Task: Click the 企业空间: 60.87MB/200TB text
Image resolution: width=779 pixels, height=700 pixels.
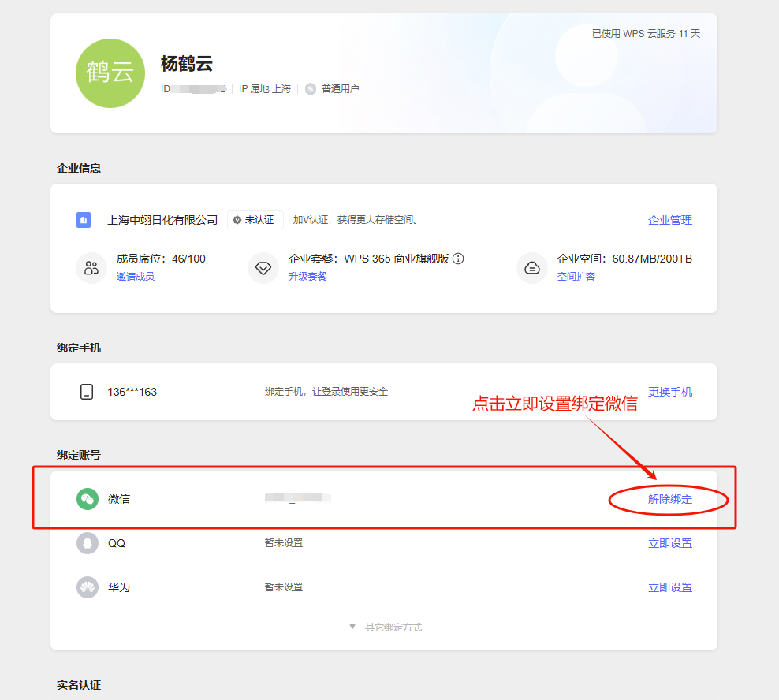Action: tap(625, 259)
